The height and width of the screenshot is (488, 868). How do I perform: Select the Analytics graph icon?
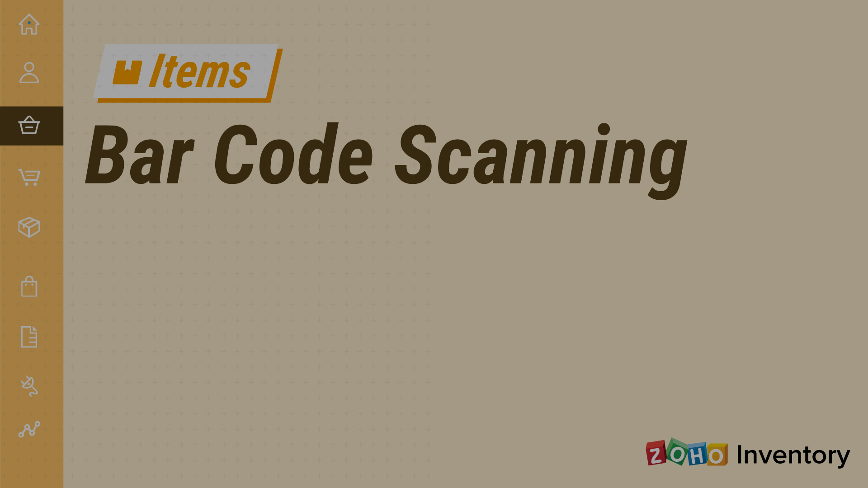pyautogui.click(x=29, y=428)
